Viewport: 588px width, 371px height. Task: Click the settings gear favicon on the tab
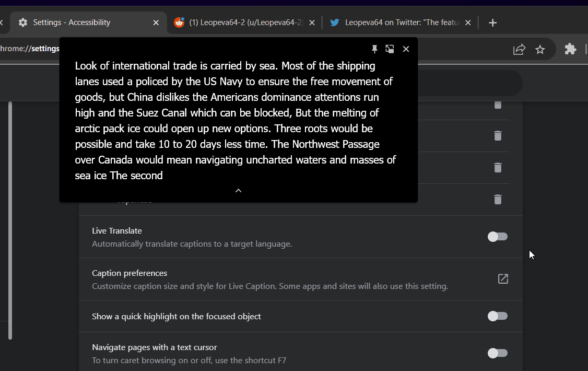pos(23,22)
